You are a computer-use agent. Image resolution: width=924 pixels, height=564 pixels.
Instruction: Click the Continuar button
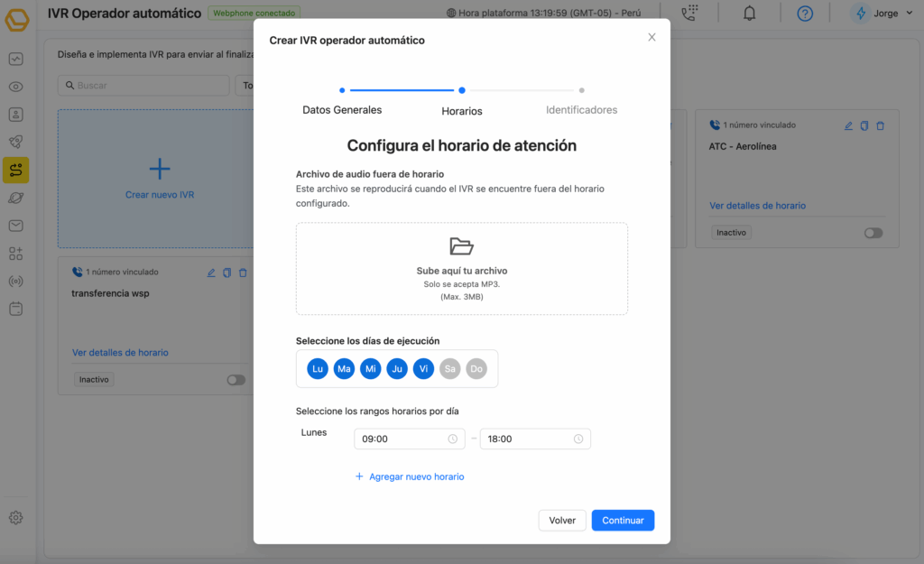click(623, 521)
